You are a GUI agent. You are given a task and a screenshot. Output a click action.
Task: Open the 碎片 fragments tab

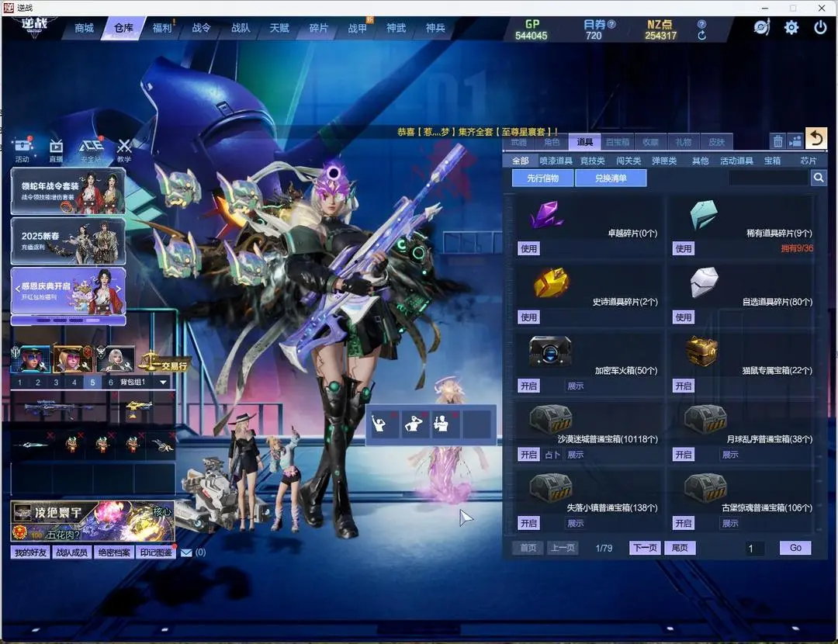point(319,29)
